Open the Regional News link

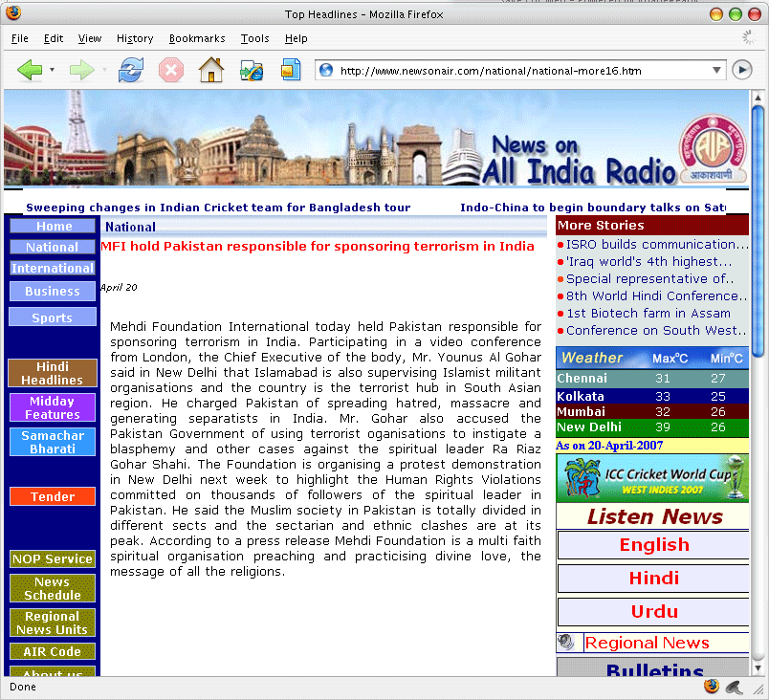647,643
